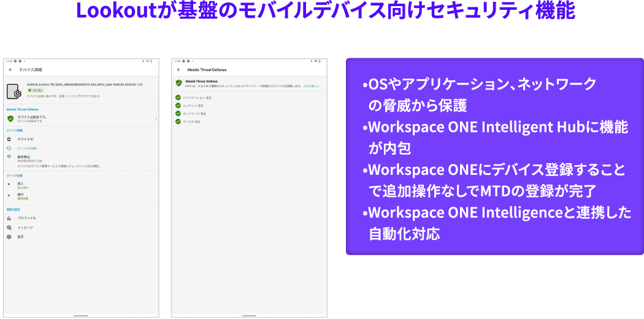Click the 加入 status label
This screenshot has height=319, width=644.
click(20, 183)
